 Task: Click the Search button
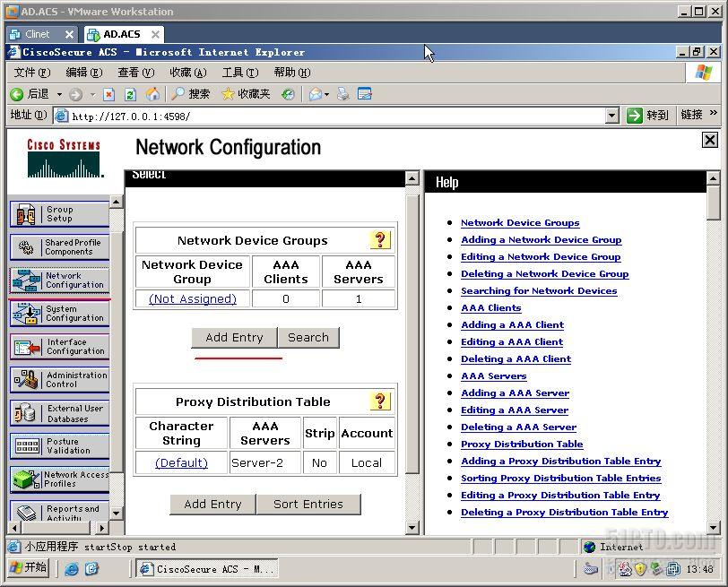click(x=308, y=337)
